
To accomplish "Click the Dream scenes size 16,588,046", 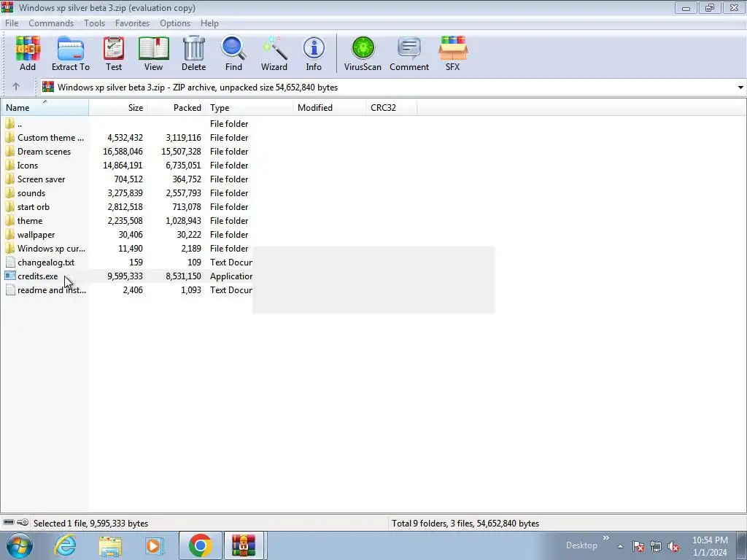I will coord(123,152).
